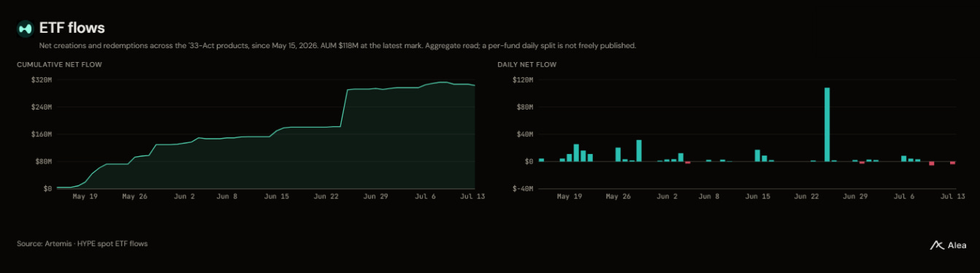This screenshot has height=273, width=980.
Task: Click the last red outflow bar near Jul 13
Action: pyautogui.click(x=952, y=163)
